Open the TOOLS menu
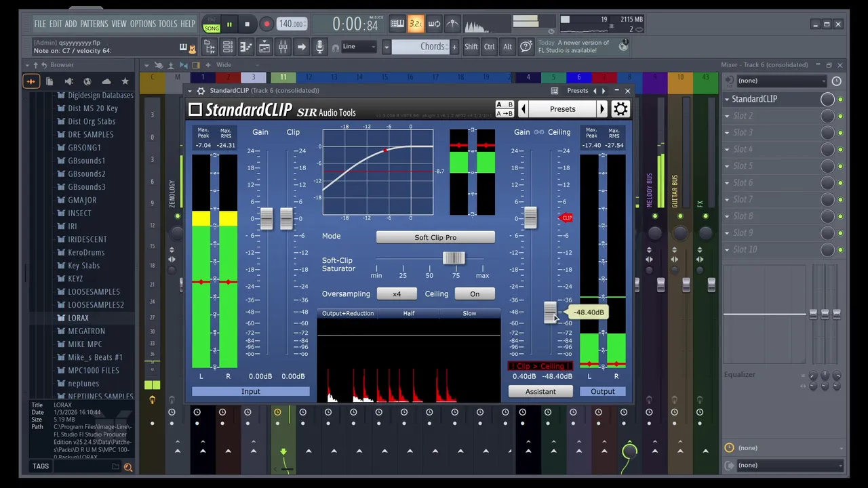The height and width of the screenshot is (488, 868). (x=167, y=24)
